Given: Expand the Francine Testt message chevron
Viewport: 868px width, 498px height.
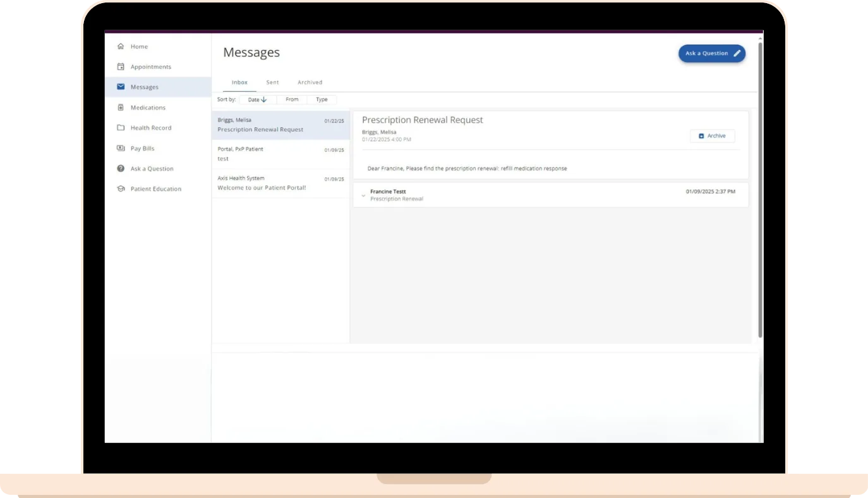Looking at the screenshot, I should (363, 196).
